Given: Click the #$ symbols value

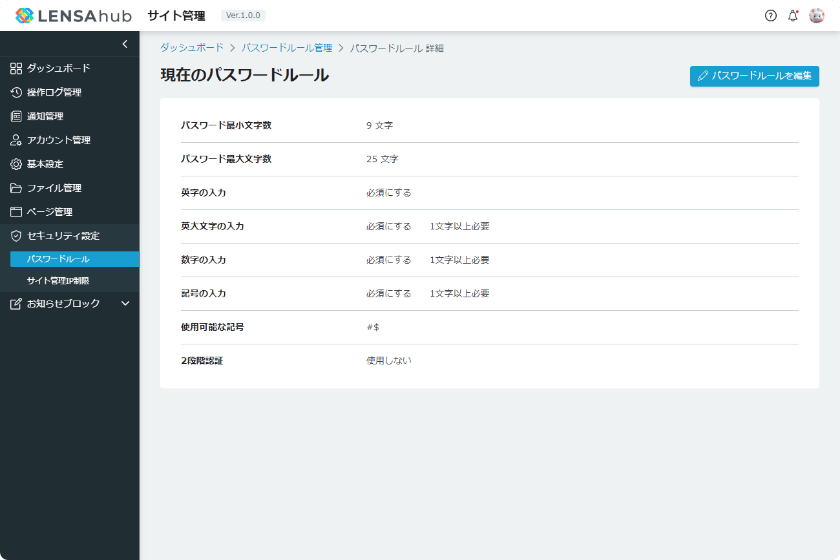Looking at the screenshot, I should 373,327.
